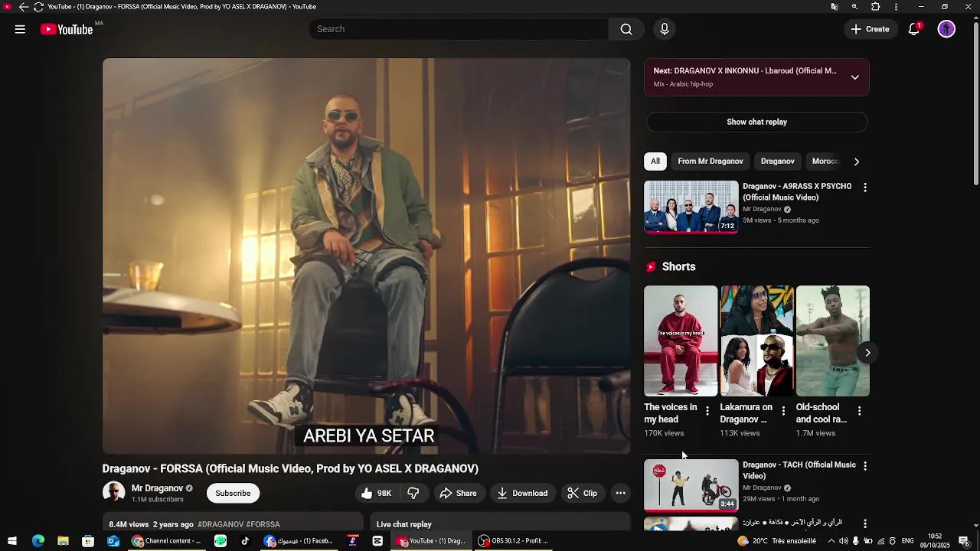The image size is (980, 551).
Task: Go to YouTube home via logo
Action: (x=67, y=29)
